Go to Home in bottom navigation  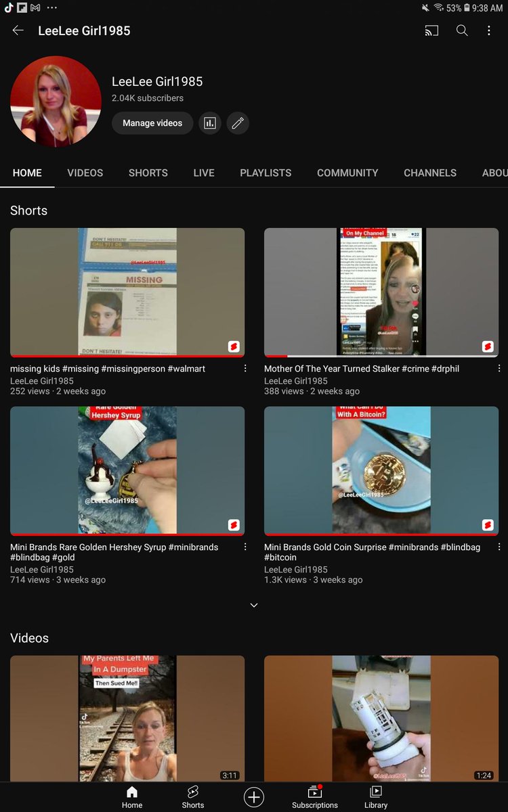coord(132,797)
